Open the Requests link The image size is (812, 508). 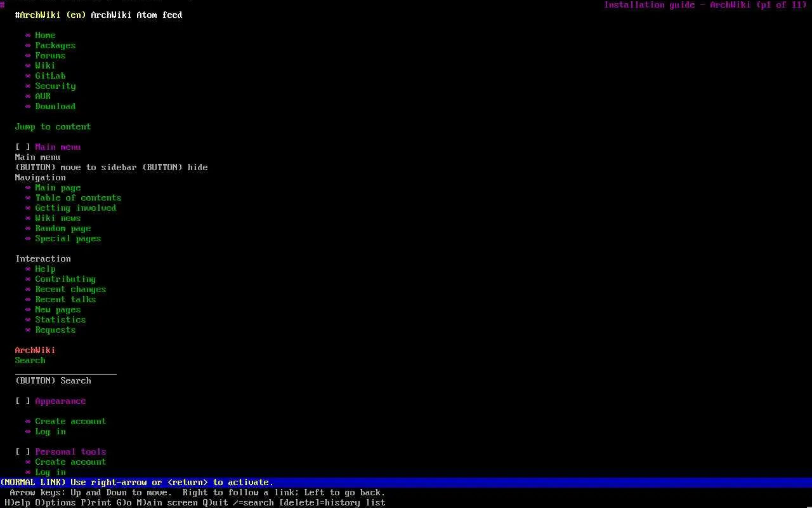click(55, 330)
